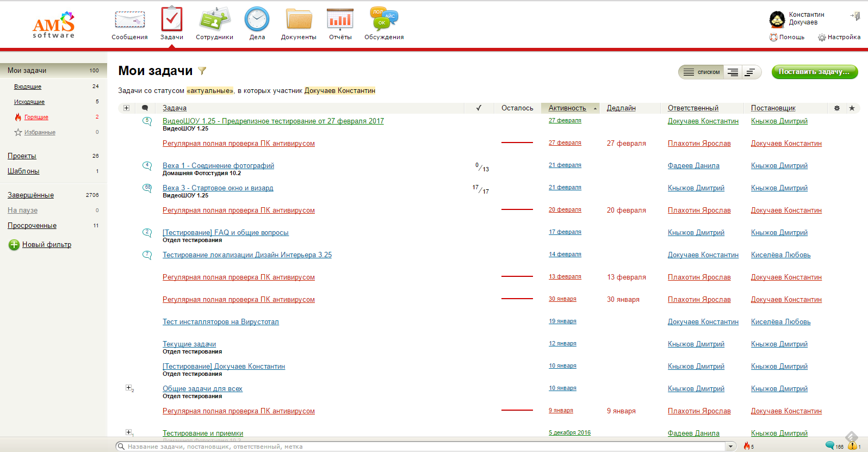Sort by Активность column
The height and width of the screenshot is (452, 868).
[x=567, y=108]
